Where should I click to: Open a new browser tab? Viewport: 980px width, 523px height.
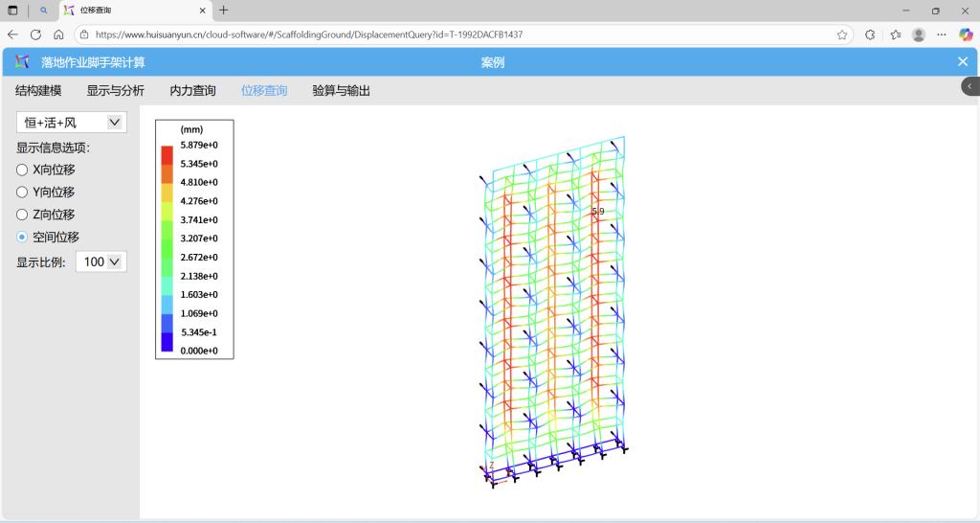pyautogui.click(x=224, y=11)
